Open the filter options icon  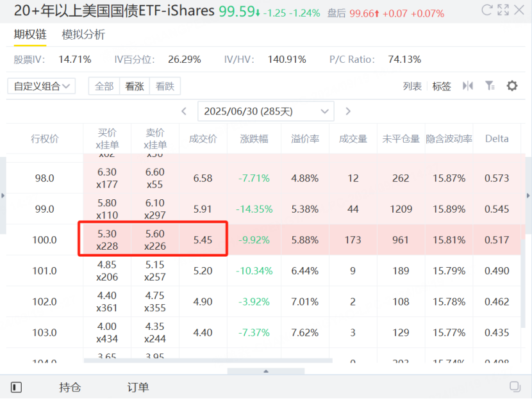pos(490,86)
